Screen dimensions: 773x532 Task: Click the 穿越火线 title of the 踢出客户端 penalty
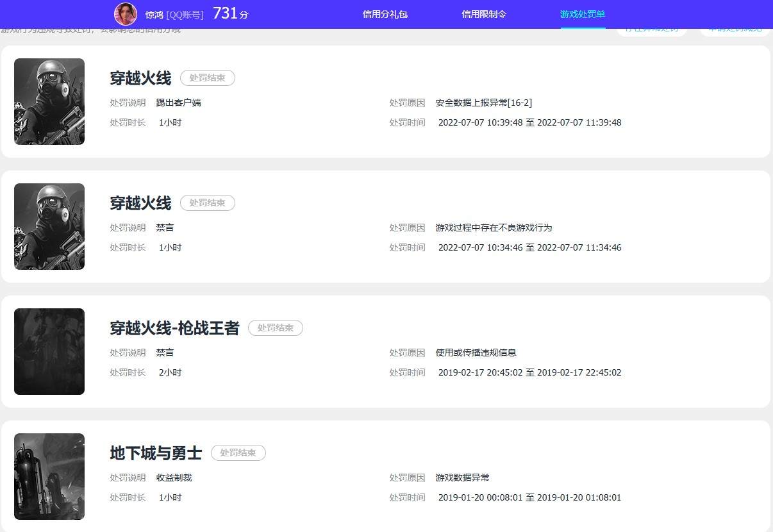tap(140, 78)
